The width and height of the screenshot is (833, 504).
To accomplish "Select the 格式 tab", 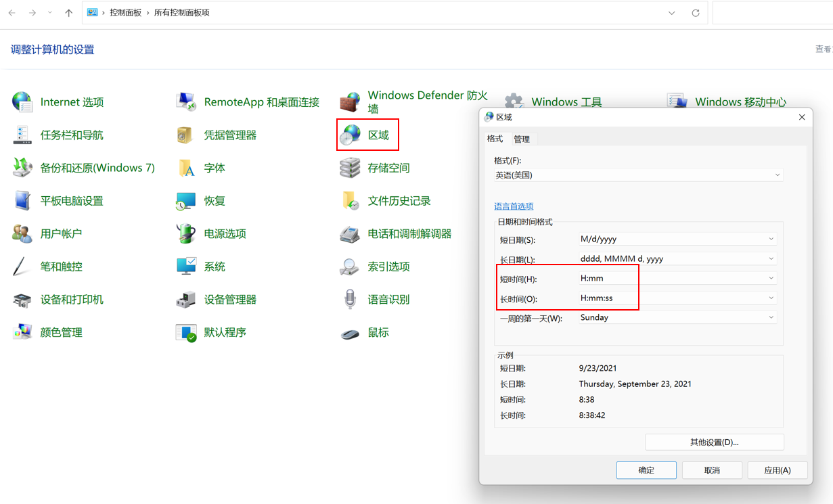I will [495, 139].
